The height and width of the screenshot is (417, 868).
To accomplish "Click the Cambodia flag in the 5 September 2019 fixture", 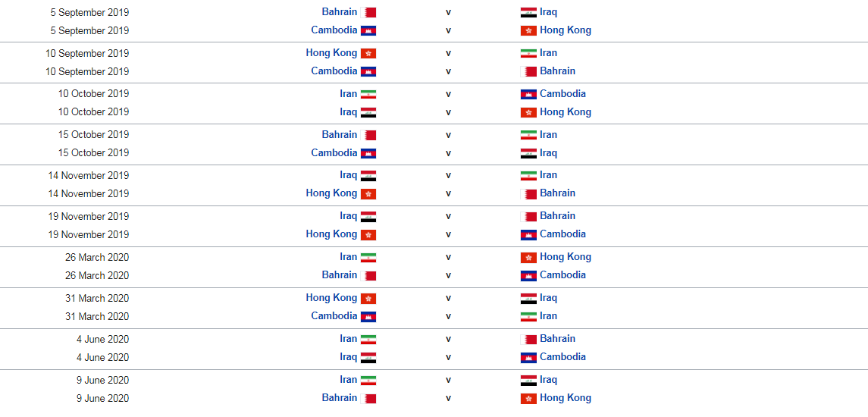I will [x=368, y=30].
